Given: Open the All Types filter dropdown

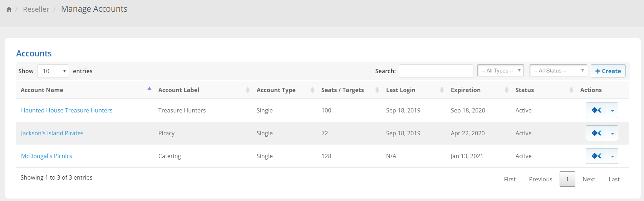Looking at the screenshot, I should pyautogui.click(x=500, y=71).
